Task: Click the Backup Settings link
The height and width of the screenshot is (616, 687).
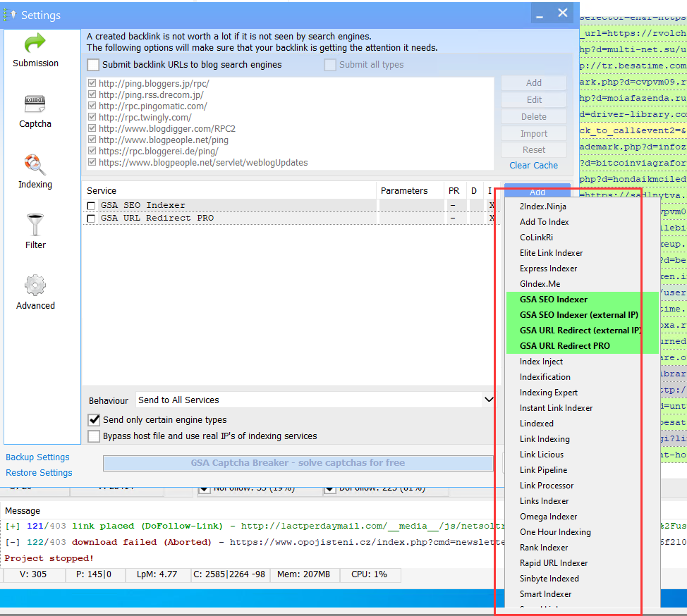Action: pyautogui.click(x=37, y=457)
